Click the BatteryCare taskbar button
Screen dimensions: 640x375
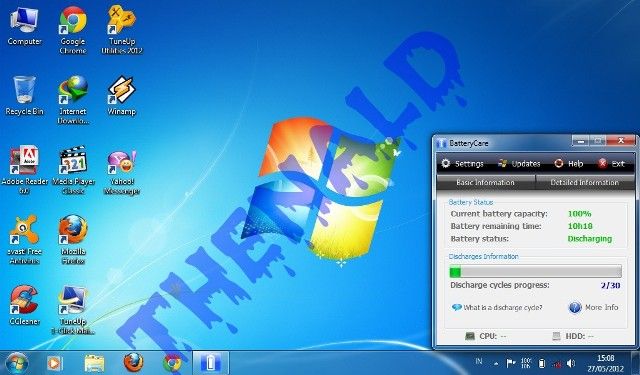211,363
